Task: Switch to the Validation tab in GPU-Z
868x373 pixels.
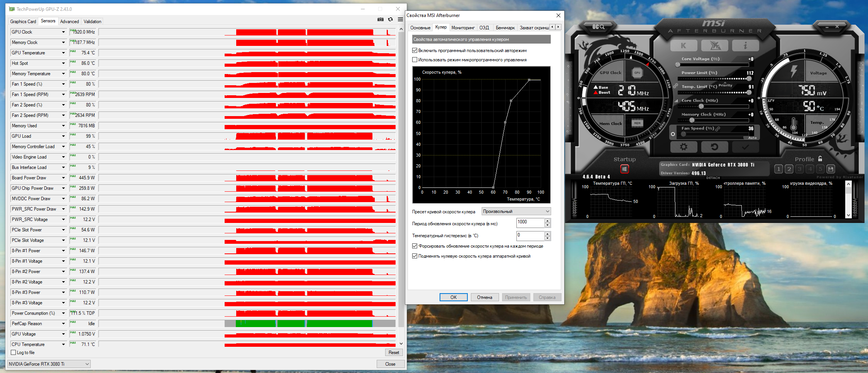Action: 93,22
